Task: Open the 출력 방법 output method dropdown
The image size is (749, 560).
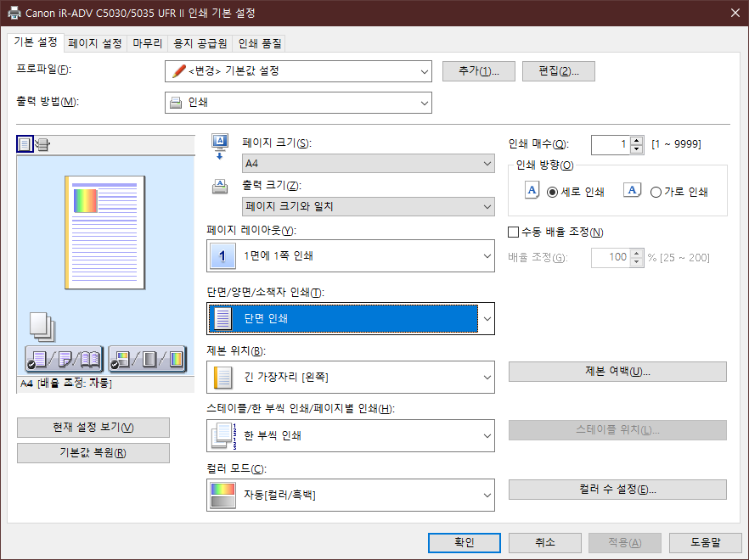Action: tap(298, 103)
